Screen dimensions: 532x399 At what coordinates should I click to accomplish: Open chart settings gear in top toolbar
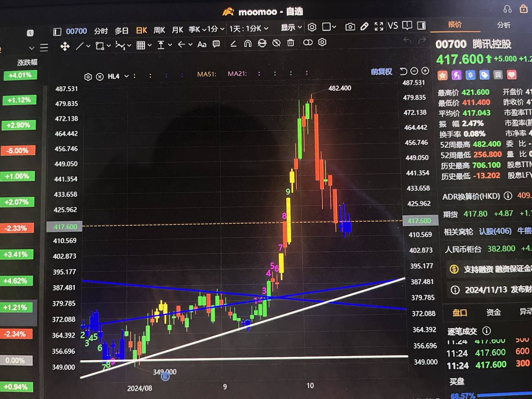pos(312,27)
